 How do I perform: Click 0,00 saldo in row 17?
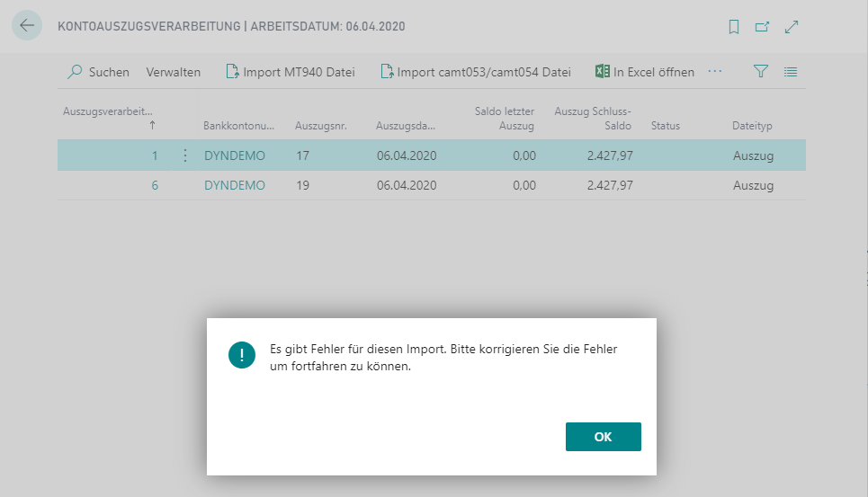pos(524,155)
